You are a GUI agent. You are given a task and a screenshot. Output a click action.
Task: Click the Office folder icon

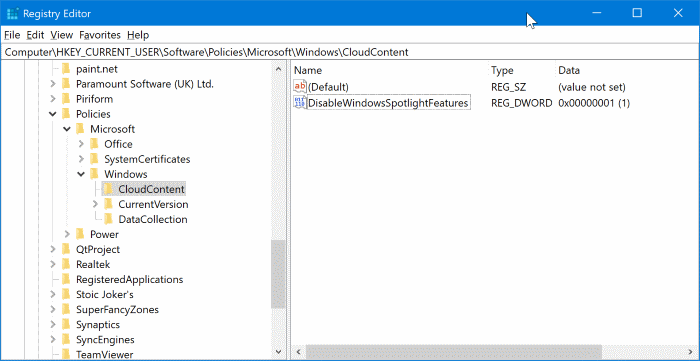point(94,144)
